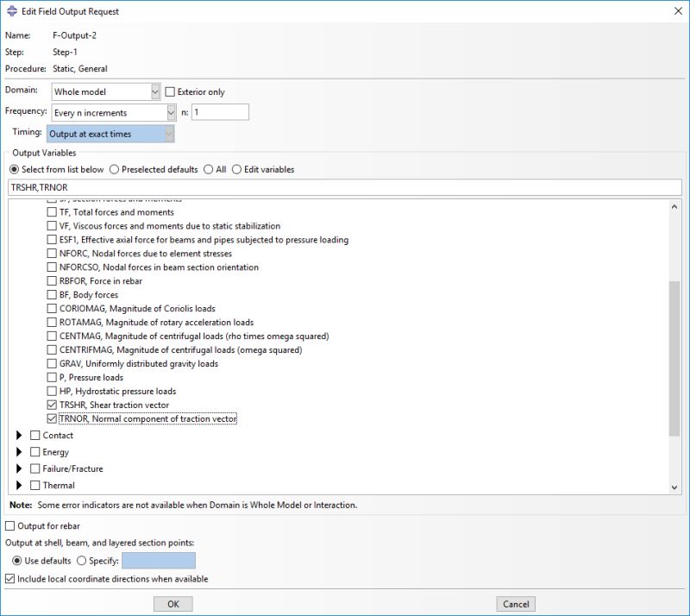The width and height of the screenshot is (690, 616).
Task: Uncheck TRNOR, Normal component of traction vector
Action: point(50,418)
